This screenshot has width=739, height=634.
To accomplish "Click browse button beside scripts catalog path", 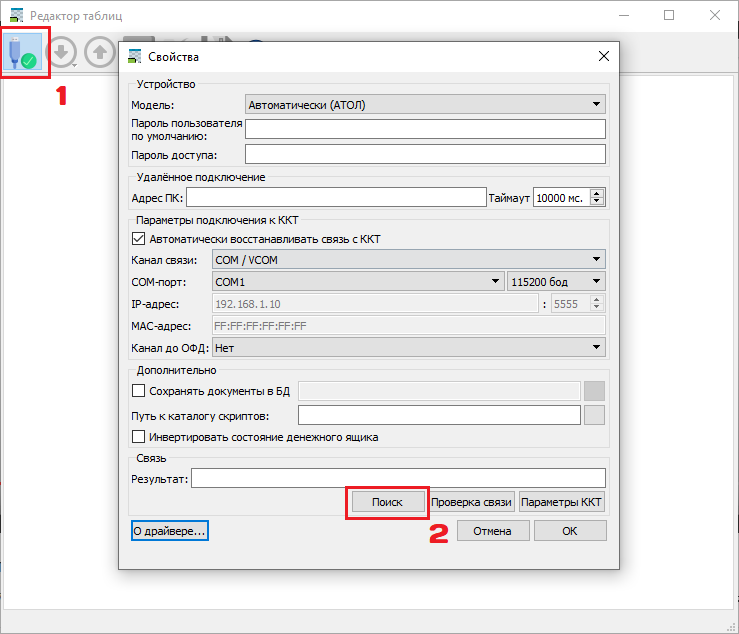I will pos(595,415).
